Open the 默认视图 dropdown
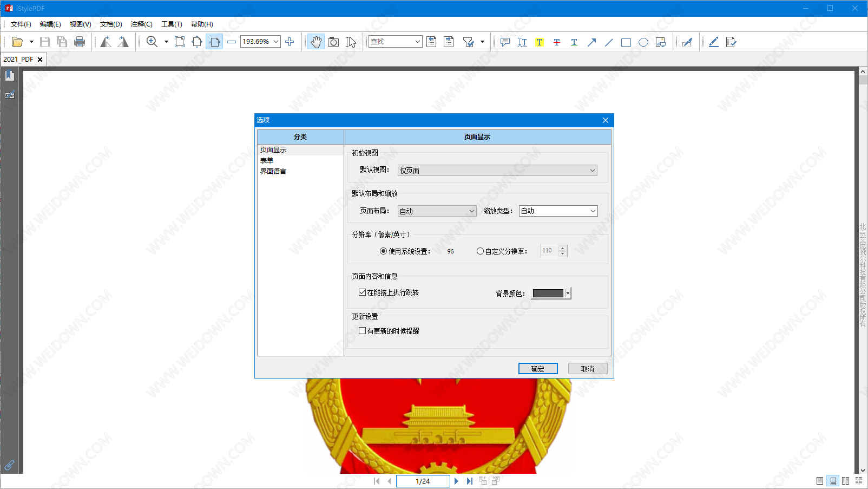868x489 pixels. pyautogui.click(x=497, y=170)
